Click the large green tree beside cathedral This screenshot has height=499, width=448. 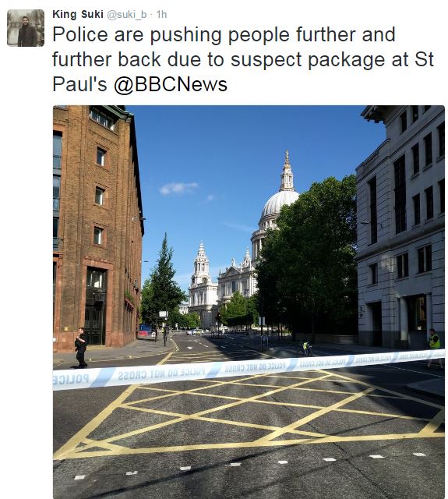point(308,255)
